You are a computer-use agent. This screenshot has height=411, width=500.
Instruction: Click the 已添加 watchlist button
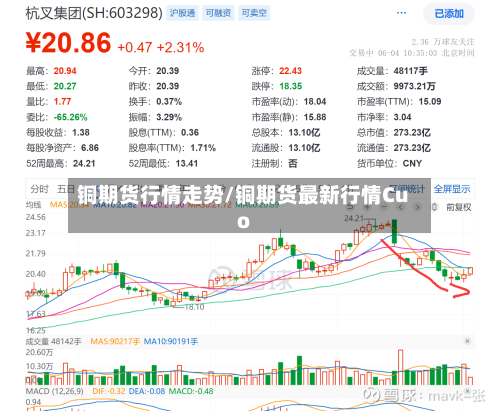point(449,14)
